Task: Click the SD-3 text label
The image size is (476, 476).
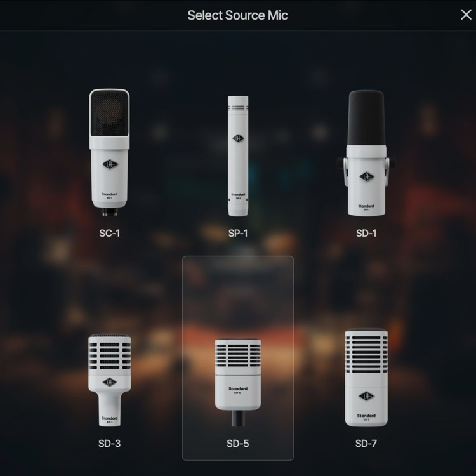Action: pyautogui.click(x=110, y=444)
